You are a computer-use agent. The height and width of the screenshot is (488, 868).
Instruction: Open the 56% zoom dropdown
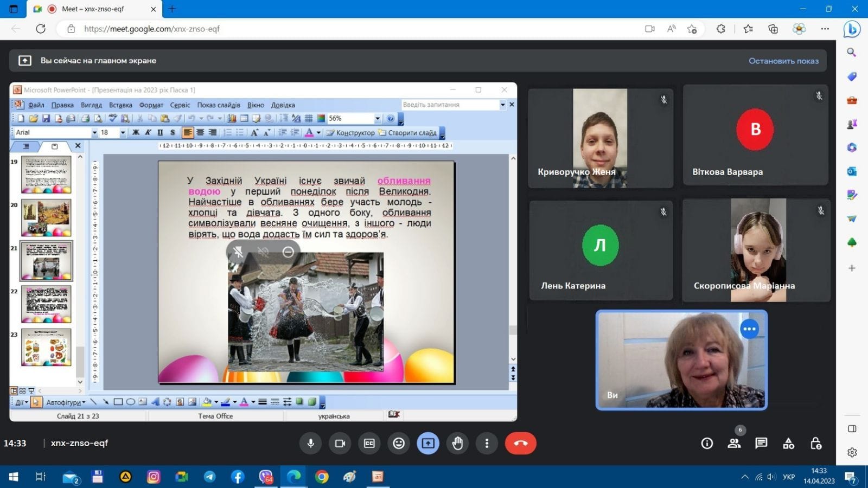point(378,118)
